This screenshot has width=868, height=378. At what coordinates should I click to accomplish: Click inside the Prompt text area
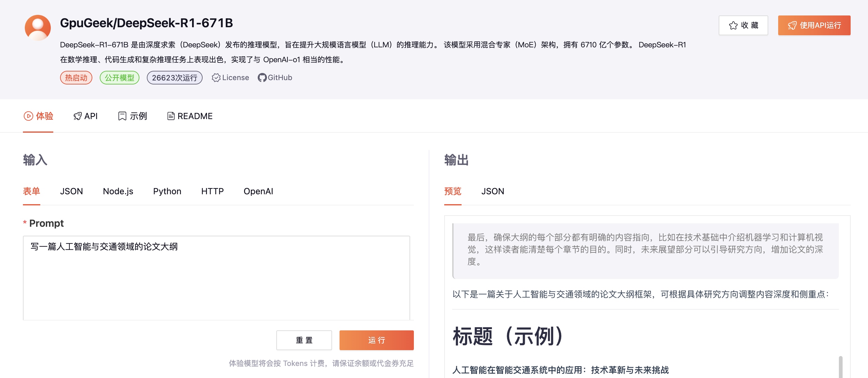[216, 278]
